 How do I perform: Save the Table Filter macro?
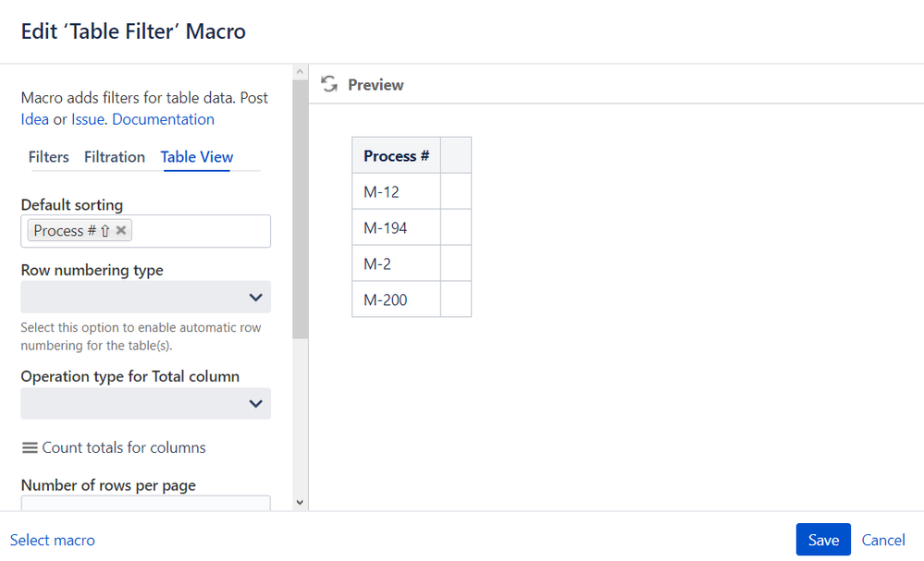pos(822,540)
